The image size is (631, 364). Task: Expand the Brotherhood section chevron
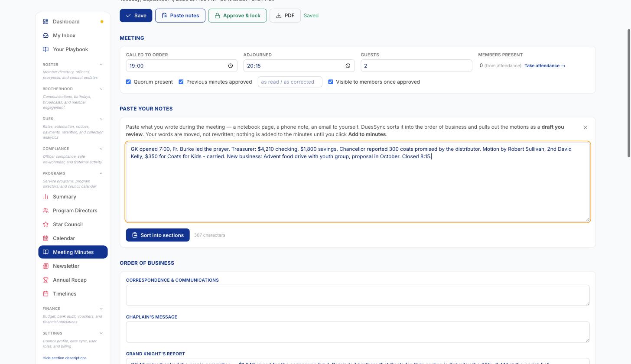click(x=101, y=89)
